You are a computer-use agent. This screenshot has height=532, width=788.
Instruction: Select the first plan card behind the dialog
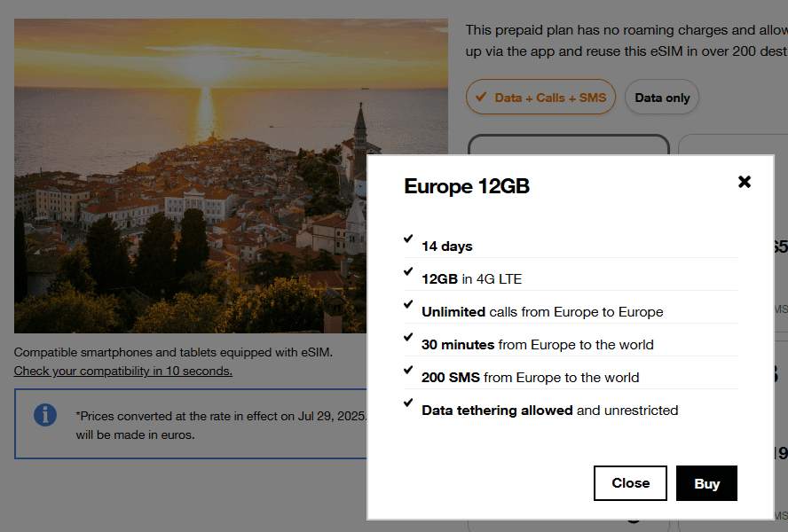[x=568, y=145]
